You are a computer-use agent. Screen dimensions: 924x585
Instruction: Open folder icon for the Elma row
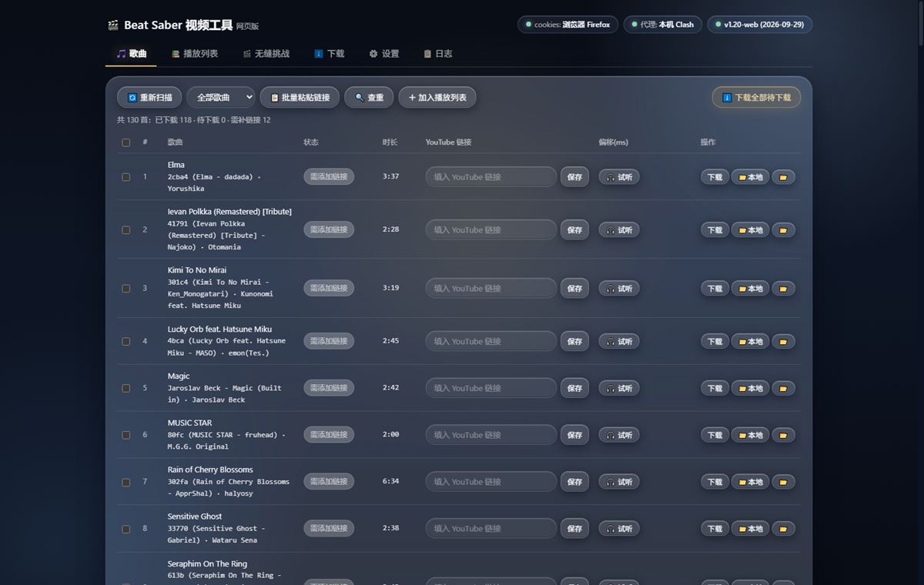click(x=783, y=177)
